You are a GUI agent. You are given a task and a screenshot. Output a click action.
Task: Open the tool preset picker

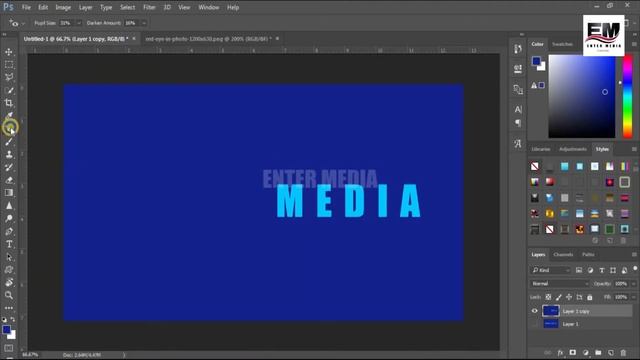click(16, 23)
